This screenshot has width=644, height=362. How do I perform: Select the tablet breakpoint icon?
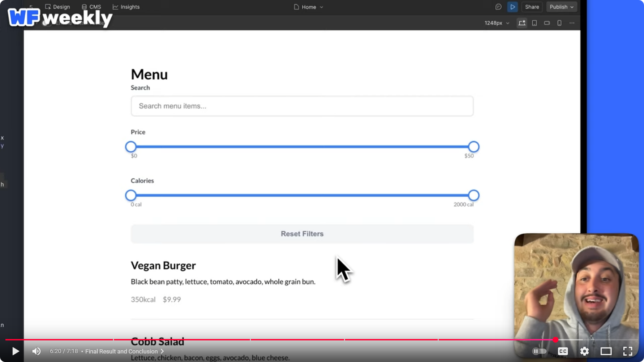click(534, 23)
